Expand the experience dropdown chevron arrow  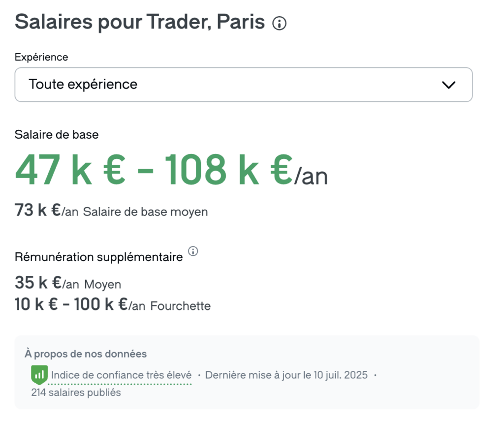448,85
